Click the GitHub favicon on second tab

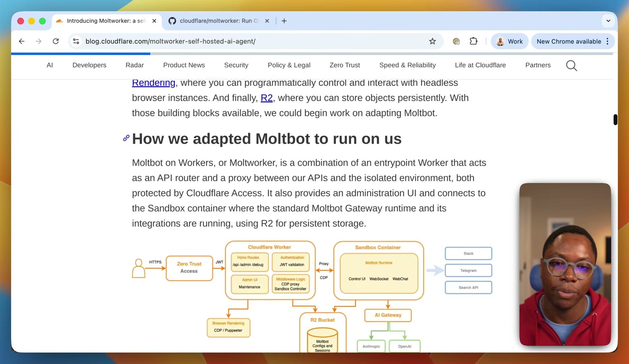(x=172, y=21)
